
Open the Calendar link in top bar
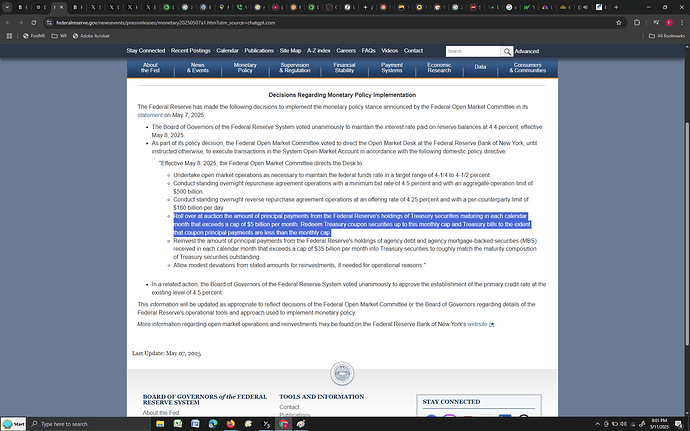click(228, 51)
